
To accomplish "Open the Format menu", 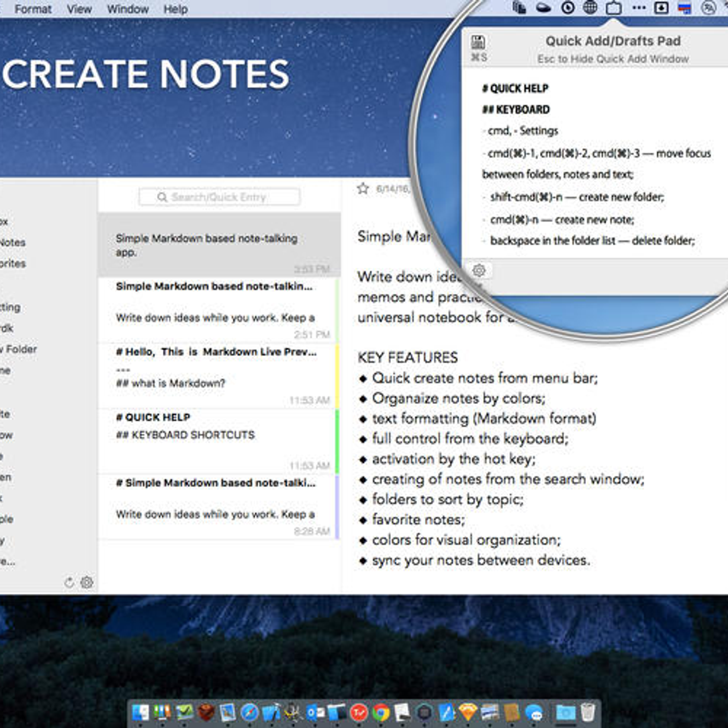I will 33,9.
